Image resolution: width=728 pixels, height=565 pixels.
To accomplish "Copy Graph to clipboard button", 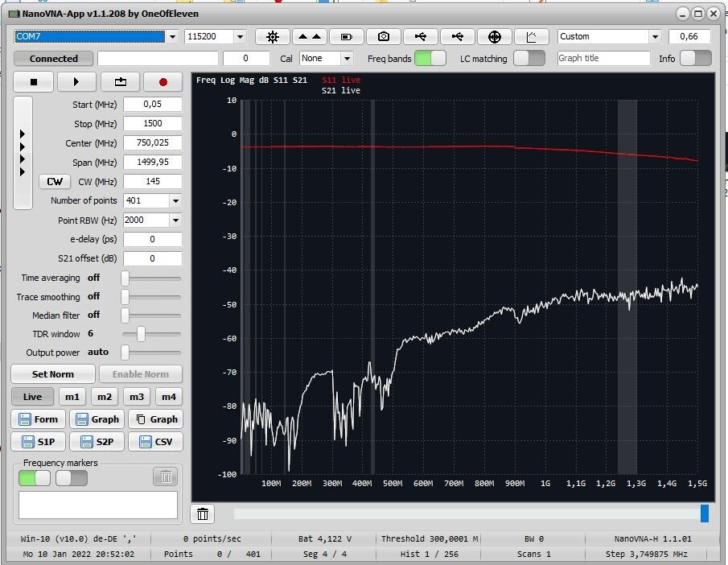I will (155, 419).
